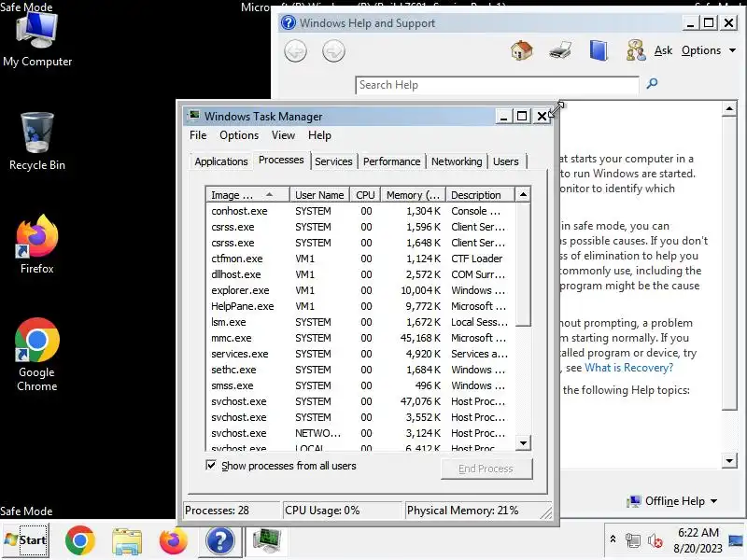Open Task Manager File menu
Viewport: 747px width, 560px height.
point(198,135)
